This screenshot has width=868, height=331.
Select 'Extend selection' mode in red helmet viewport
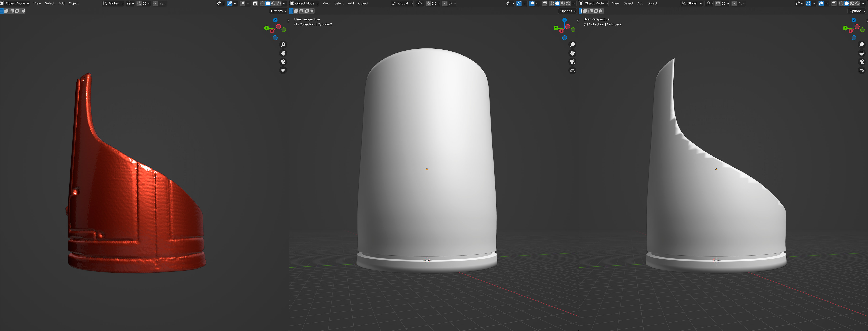click(x=6, y=11)
